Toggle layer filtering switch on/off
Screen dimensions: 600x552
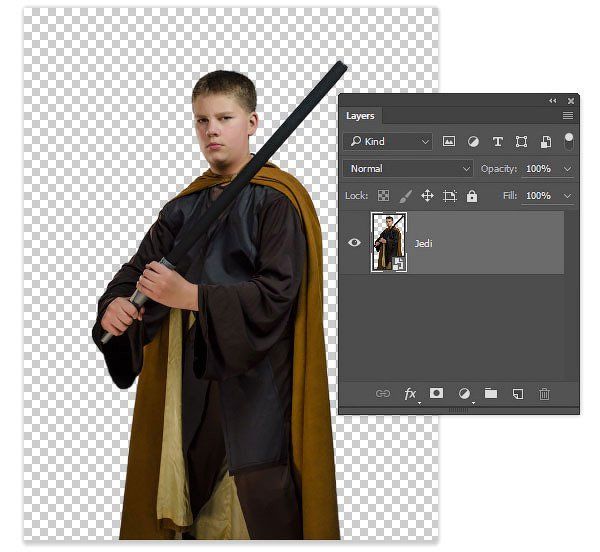569,142
